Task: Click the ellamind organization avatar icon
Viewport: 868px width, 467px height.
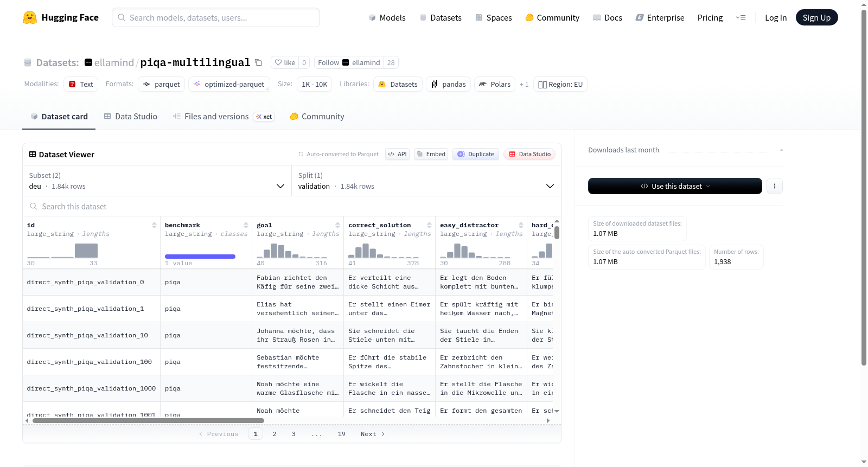Action: pos(88,62)
